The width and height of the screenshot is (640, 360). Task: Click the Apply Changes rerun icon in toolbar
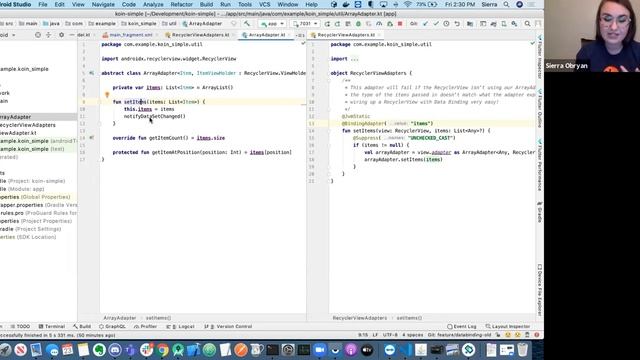(327, 24)
